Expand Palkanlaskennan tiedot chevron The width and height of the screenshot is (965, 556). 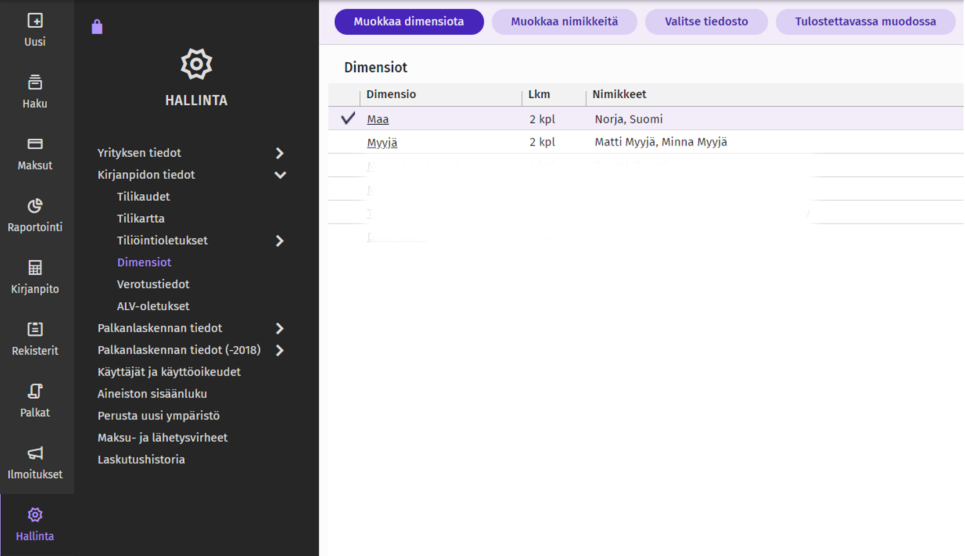click(279, 328)
